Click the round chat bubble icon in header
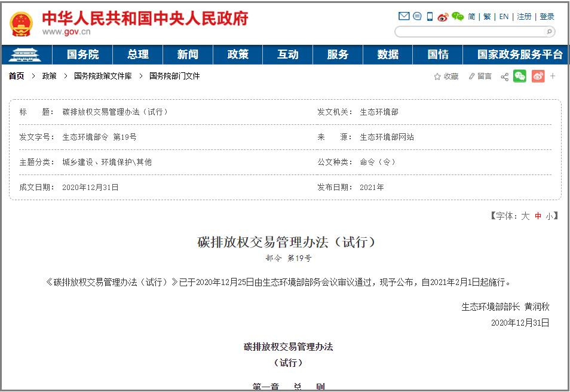This screenshot has height=392, width=570. [x=417, y=16]
